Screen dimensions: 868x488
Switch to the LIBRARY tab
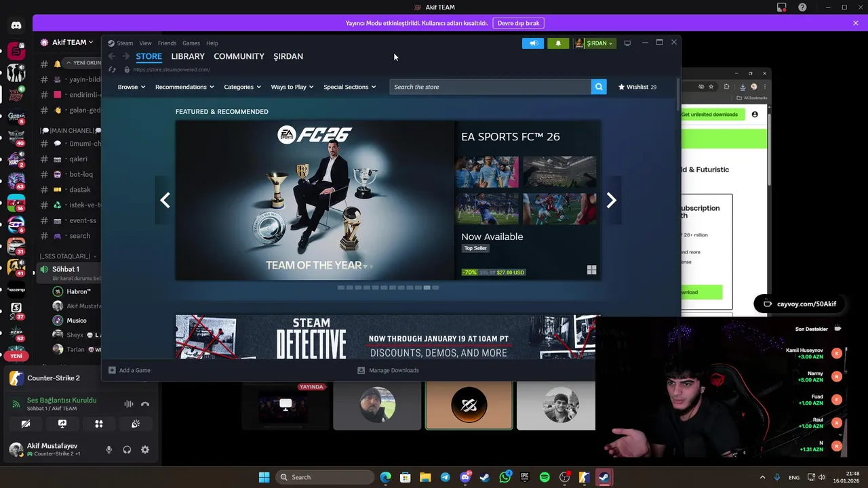tap(188, 56)
